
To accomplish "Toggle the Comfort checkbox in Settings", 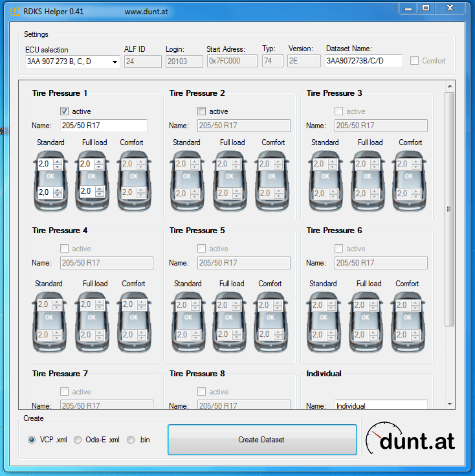I will 414,61.
